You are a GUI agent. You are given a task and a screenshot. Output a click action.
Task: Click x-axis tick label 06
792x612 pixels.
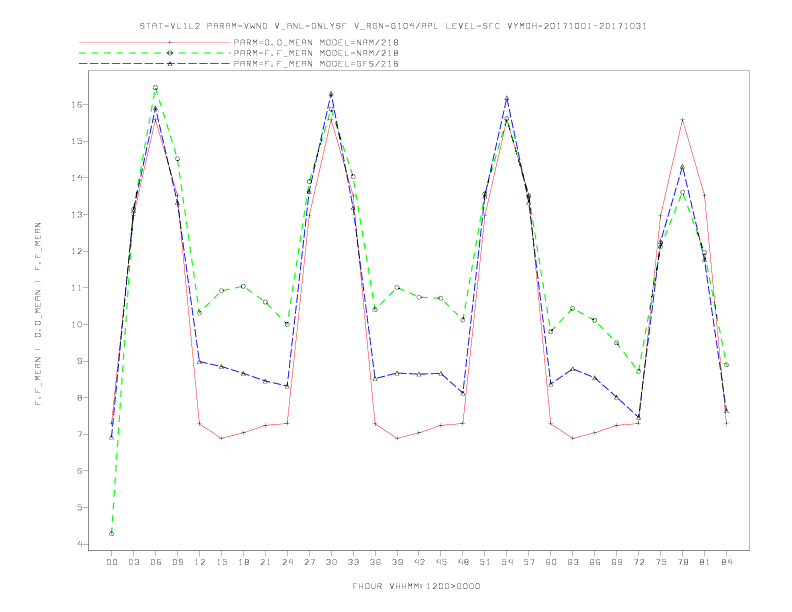[x=156, y=562]
